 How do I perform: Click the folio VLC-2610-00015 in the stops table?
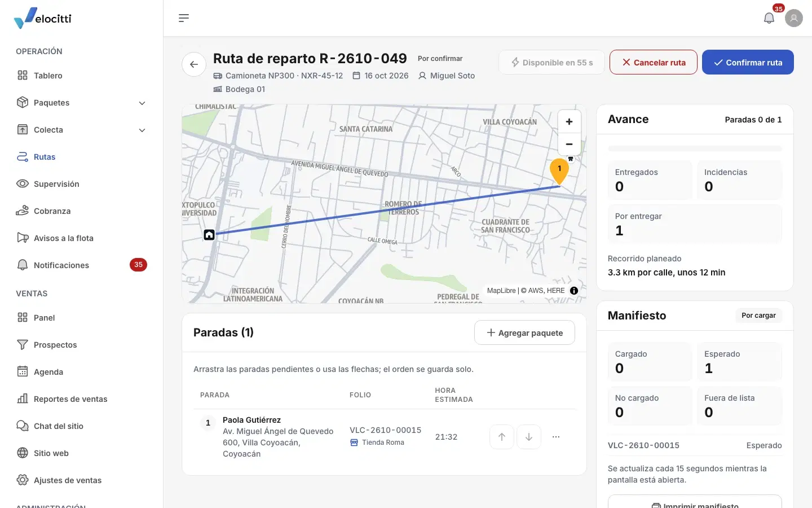pos(386,430)
